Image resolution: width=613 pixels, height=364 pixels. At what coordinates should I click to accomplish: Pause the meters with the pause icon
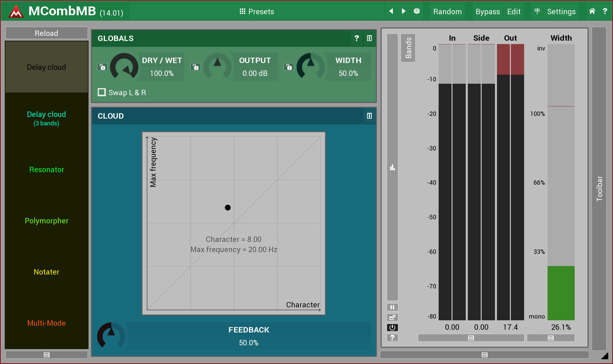coord(392,307)
